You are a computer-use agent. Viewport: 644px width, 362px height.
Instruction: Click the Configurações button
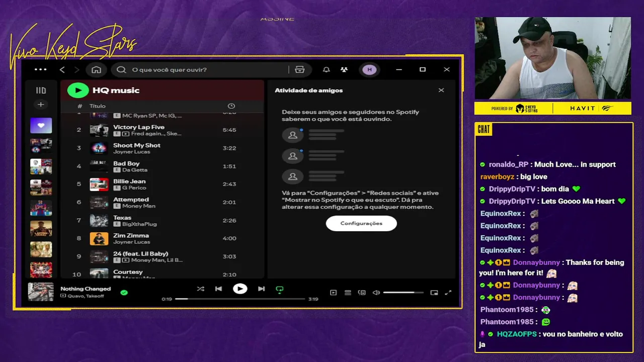[x=361, y=223]
